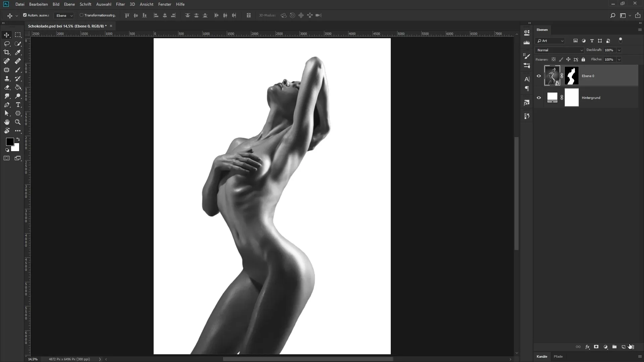Toggle lock image pixels brush icon
The image size is (644, 362).
(561, 59)
